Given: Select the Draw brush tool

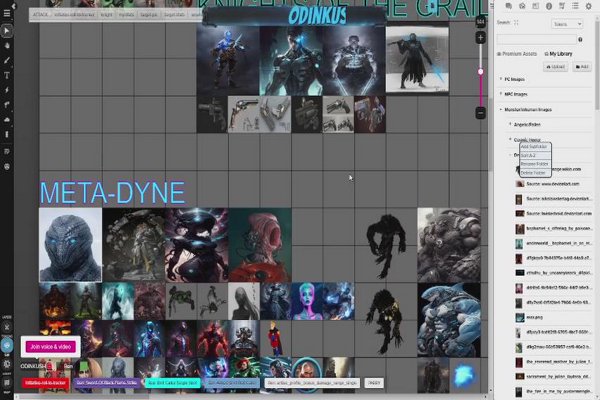Looking at the screenshot, I should coord(7,60).
